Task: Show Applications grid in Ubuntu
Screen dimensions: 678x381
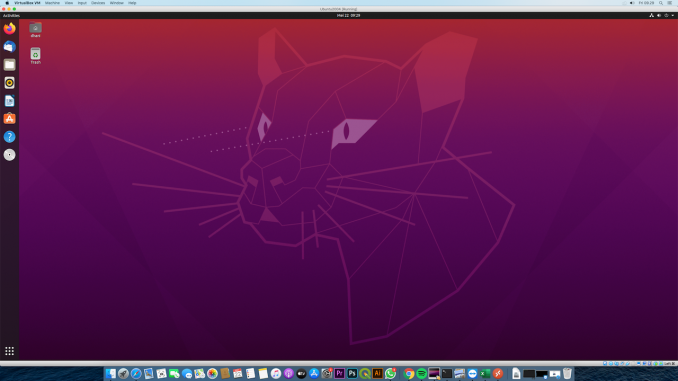Action: [10, 351]
